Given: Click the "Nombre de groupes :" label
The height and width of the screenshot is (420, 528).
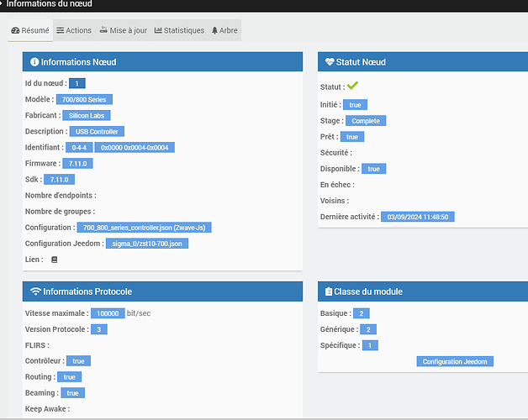Looking at the screenshot, I should (x=60, y=212).
